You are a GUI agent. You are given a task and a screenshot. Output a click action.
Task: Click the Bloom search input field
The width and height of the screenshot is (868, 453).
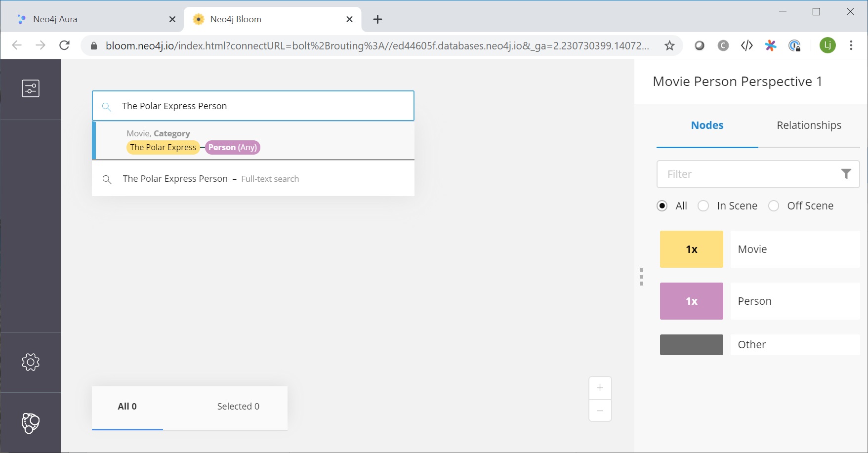[x=253, y=106]
